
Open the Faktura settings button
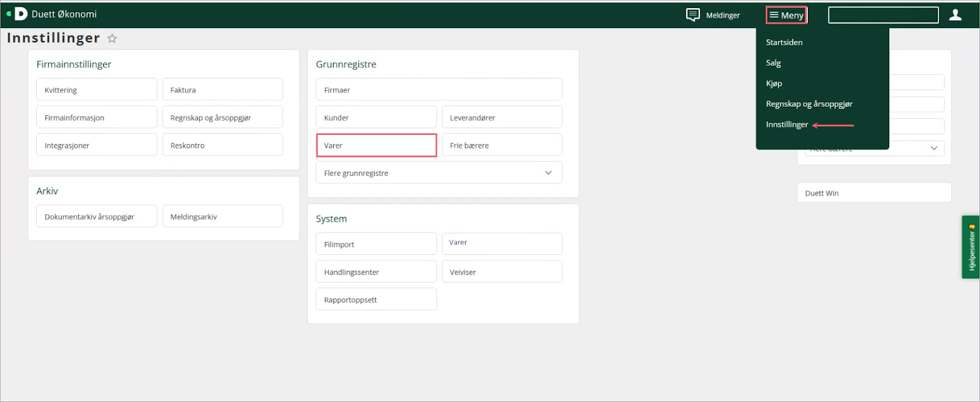(222, 89)
